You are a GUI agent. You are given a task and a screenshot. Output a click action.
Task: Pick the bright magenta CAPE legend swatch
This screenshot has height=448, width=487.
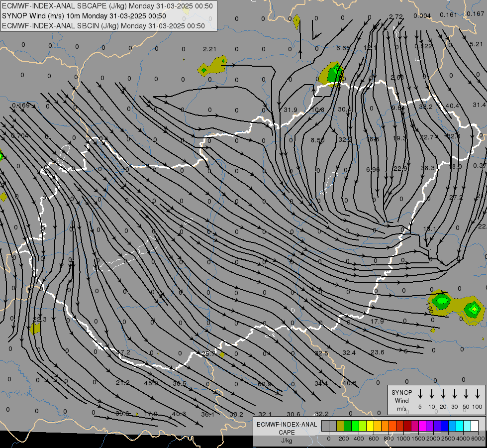coord(422,426)
